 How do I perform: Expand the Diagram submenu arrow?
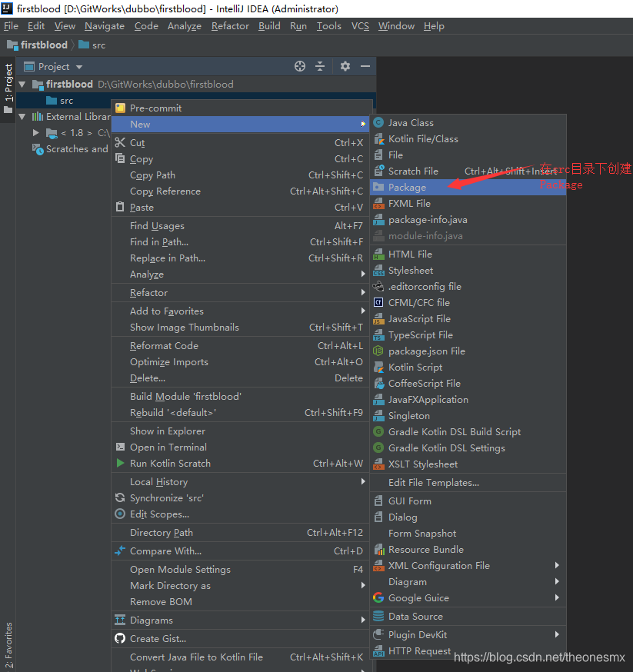pyautogui.click(x=557, y=581)
